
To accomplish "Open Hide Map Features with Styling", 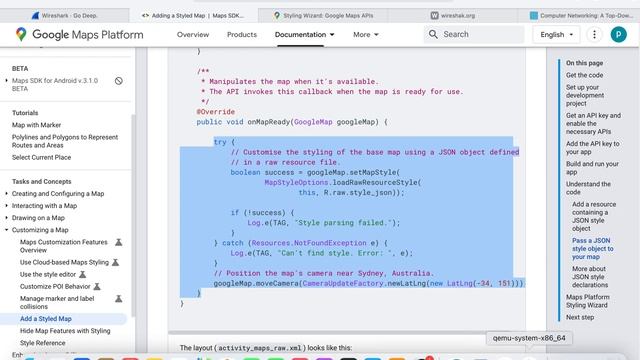I will (x=65, y=331).
